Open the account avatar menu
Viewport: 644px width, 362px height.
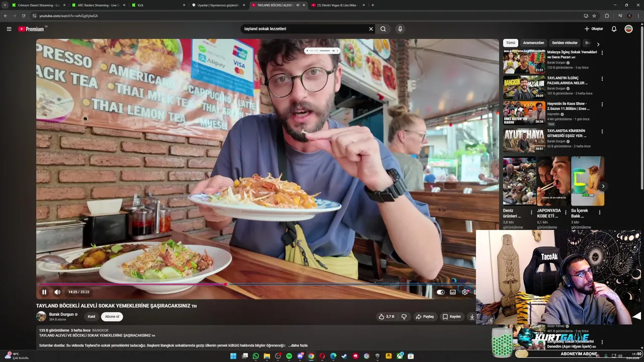click(628, 29)
